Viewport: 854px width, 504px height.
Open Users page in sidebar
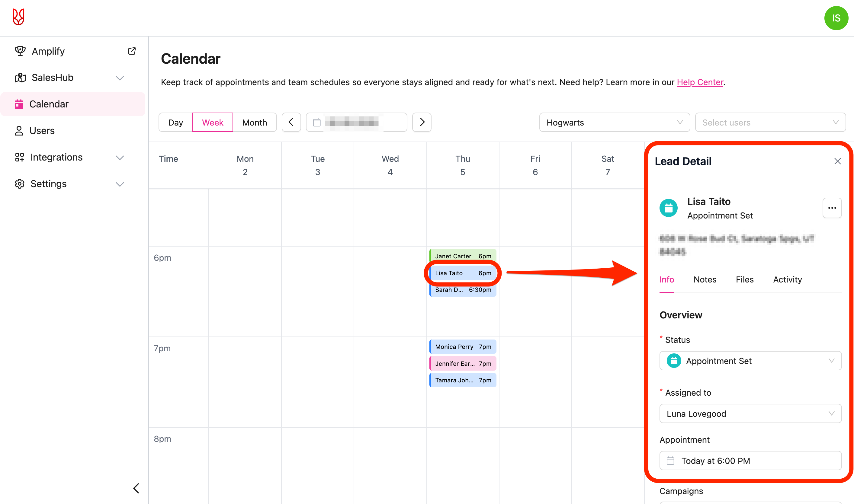(42, 131)
